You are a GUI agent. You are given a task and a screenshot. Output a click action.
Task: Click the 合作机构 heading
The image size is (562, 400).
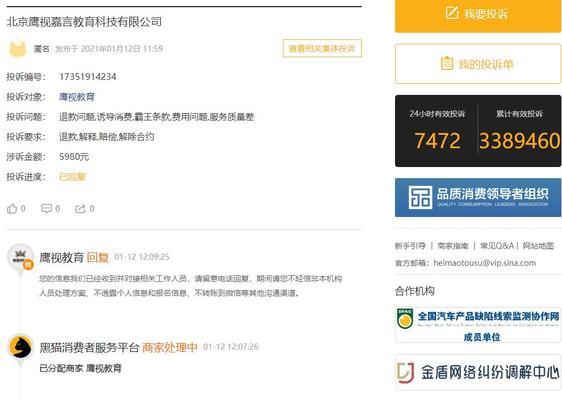[414, 291]
